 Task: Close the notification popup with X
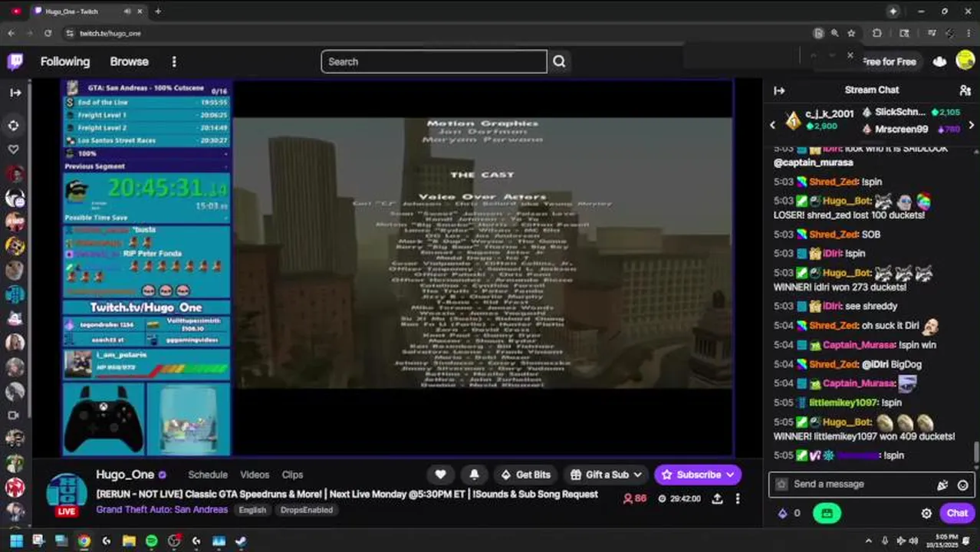tap(850, 55)
